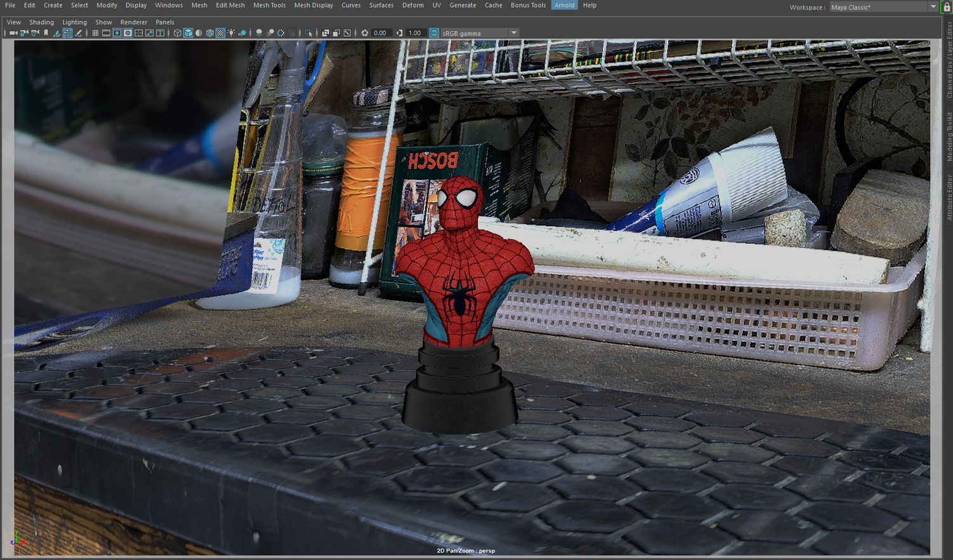Open the panel Lighting menu
953x560 pixels.
[x=75, y=22]
